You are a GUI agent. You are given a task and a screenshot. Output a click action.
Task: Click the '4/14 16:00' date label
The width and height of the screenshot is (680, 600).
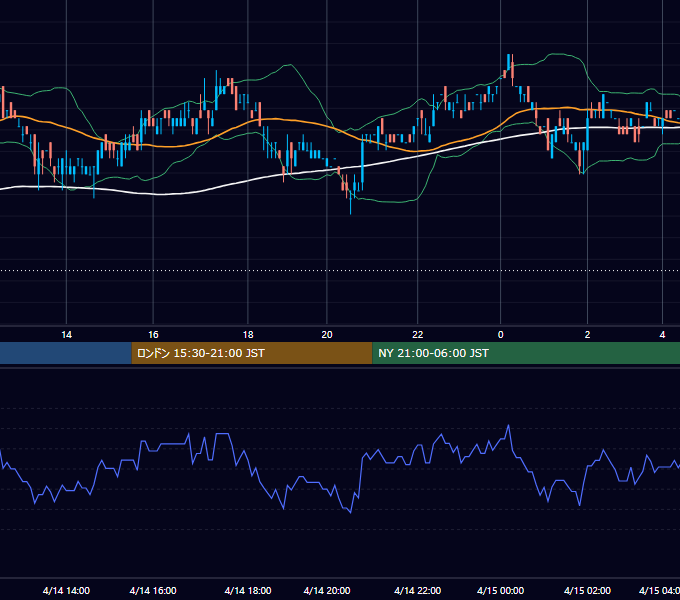[153, 590]
